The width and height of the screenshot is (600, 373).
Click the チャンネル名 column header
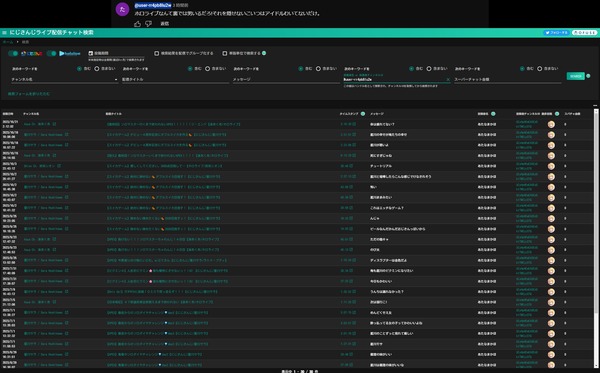click(x=31, y=114)
